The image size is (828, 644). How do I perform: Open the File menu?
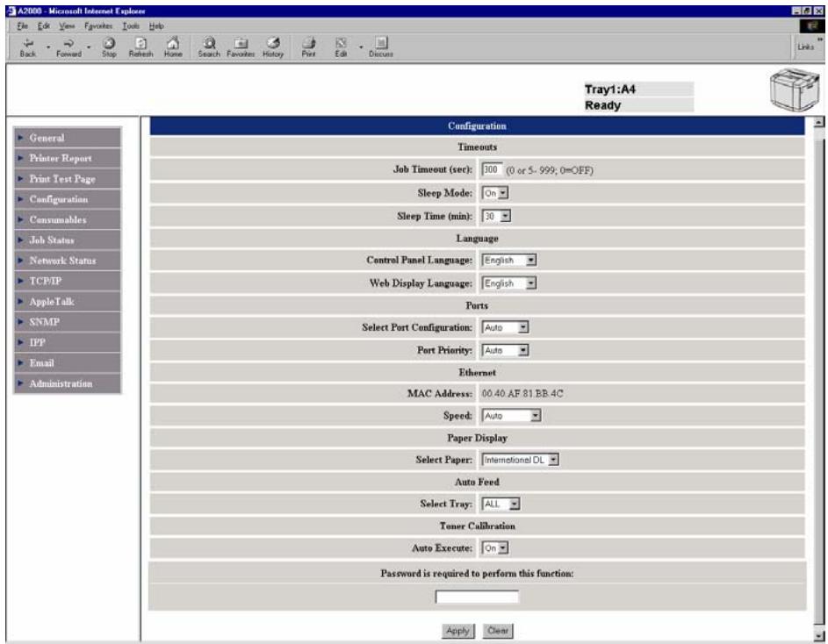(22, 25)
